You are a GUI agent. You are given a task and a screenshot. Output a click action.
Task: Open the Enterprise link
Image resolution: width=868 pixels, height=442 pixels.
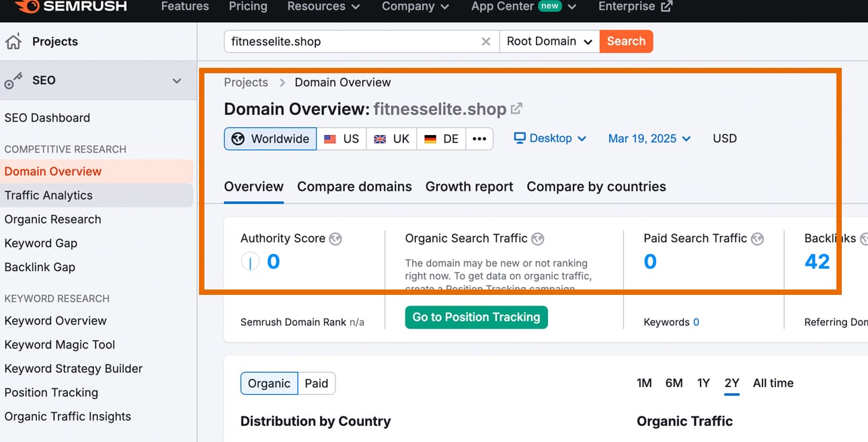[635, 6]
